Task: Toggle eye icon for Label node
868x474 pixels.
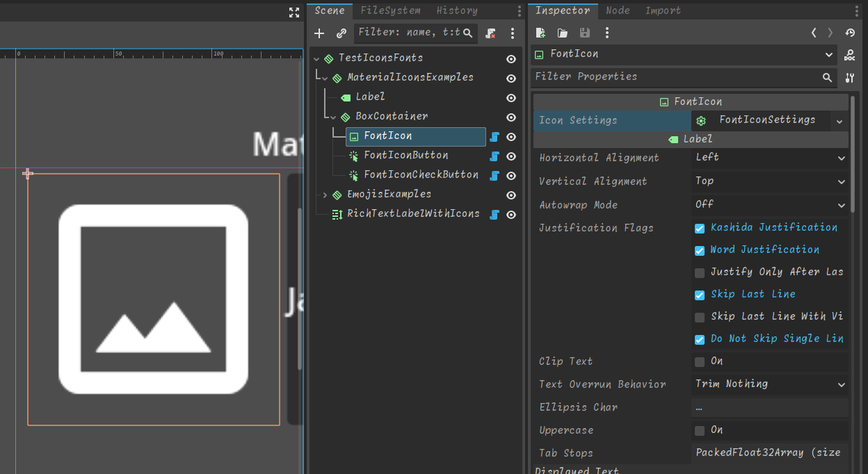Action: [511, 98]
